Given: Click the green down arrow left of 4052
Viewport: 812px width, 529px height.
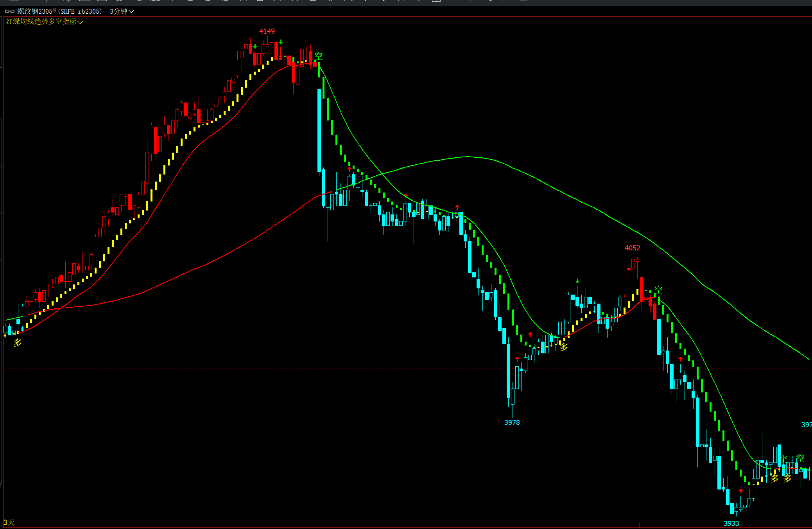Looking at the screenshot, I should [577, 281].
